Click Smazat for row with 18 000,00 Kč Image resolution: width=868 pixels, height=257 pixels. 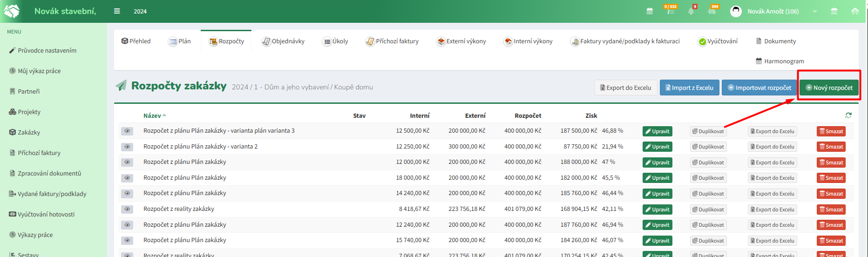(x=831, y=178)
